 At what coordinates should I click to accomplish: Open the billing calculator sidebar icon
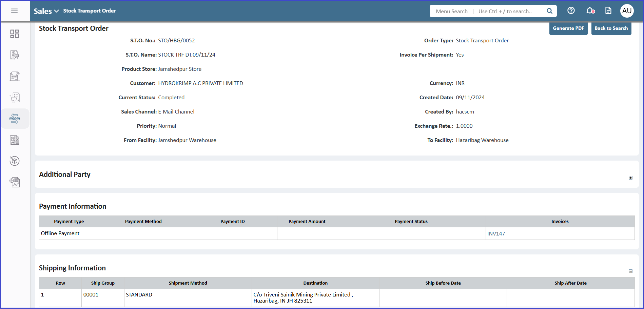coord(15,140)
